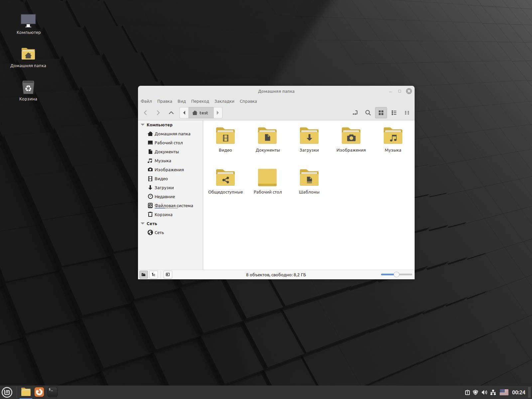Select Изображения in the sidebar
The height and width of the screenshot is (399, 532).
pyautogui.click(x=170, y=170)
